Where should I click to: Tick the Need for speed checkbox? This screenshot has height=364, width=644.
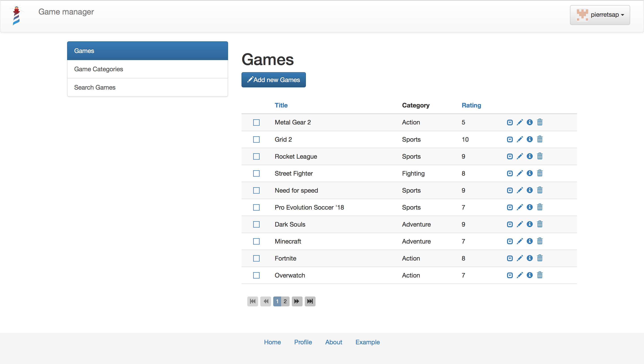(x=256, y=191)
